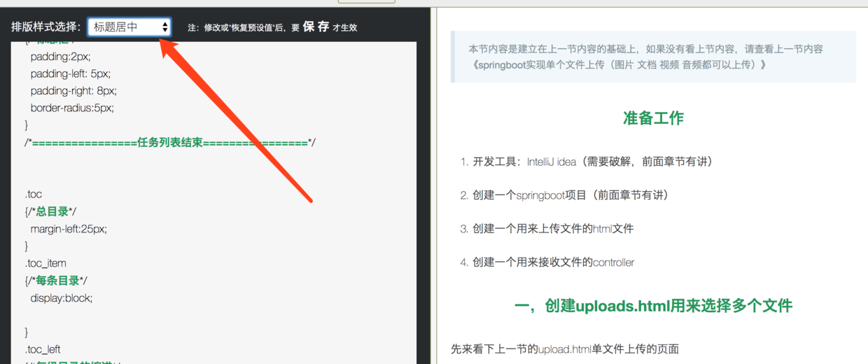868x364 pixels.
Task: Click the red arrow annotation graphic
Action: pyautogui.click(x=236, y=120)
